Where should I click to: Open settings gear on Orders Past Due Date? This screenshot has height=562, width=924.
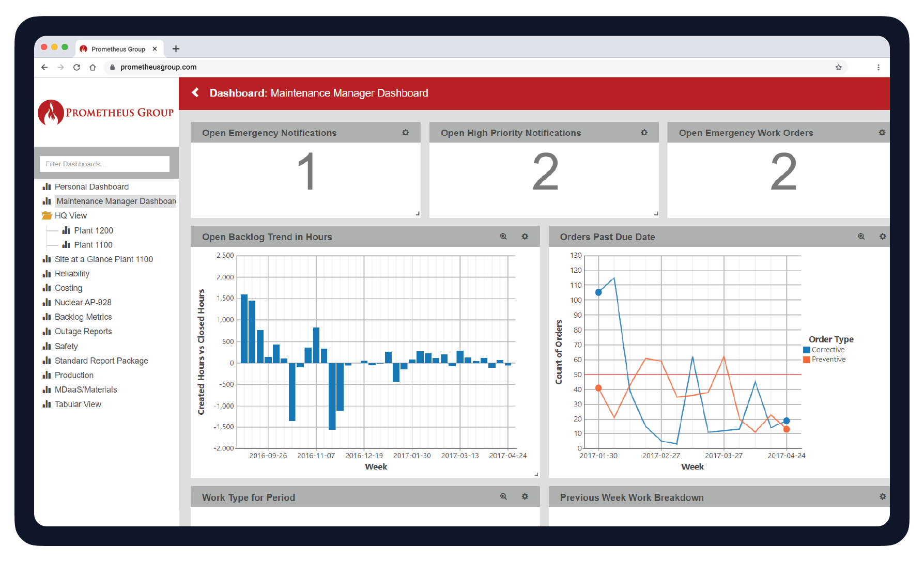[883, 237]
